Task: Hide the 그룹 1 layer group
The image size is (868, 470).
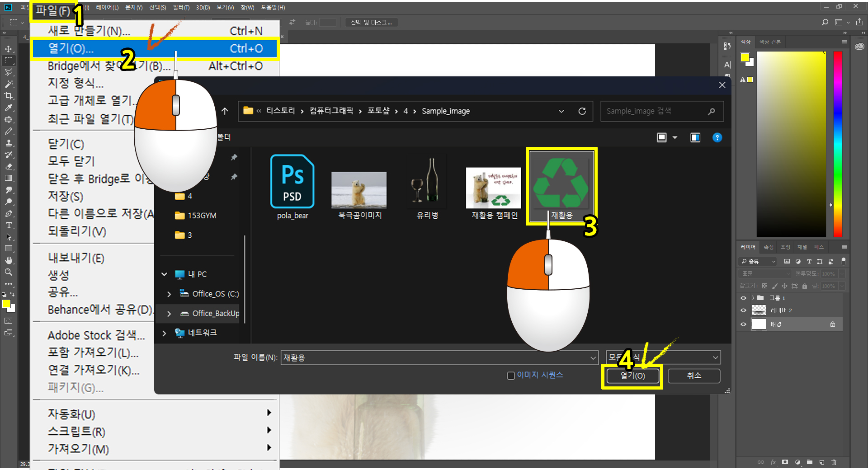Action: pos(743,298)
